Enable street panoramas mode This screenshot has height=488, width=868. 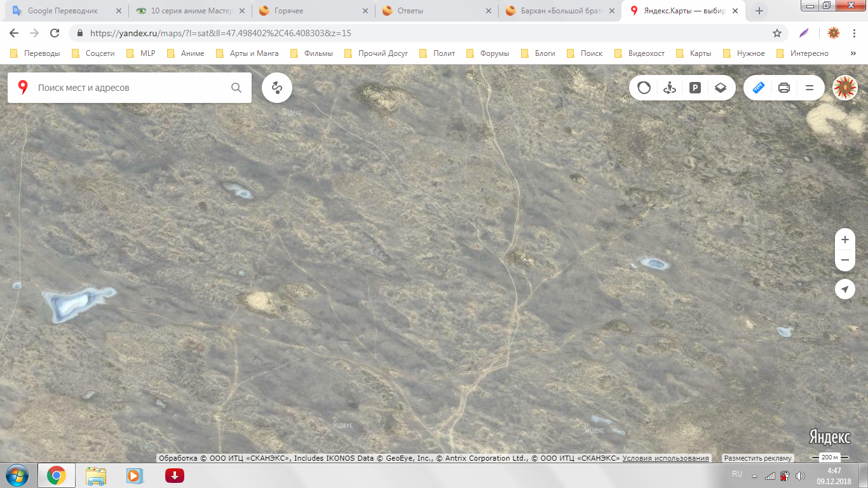(x=669, y=88)
